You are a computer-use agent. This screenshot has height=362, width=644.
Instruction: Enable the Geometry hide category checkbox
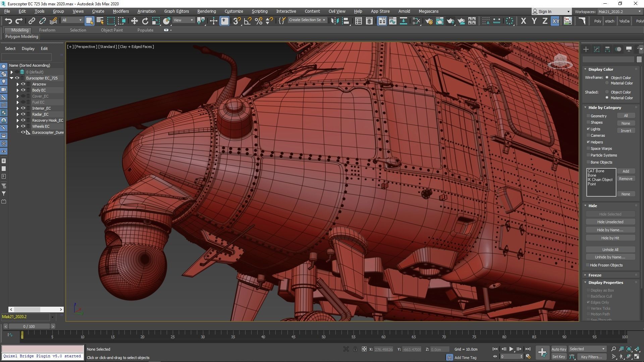click(x=588, y=116)
